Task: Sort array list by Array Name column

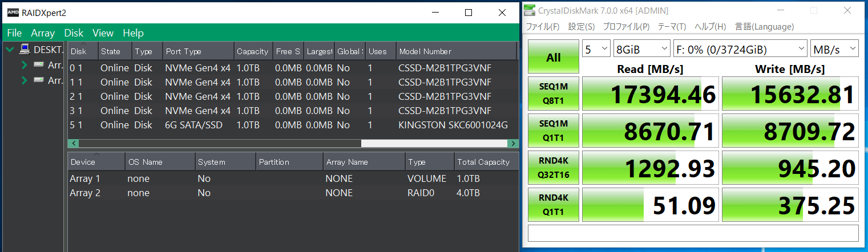Action: (364, 162)
